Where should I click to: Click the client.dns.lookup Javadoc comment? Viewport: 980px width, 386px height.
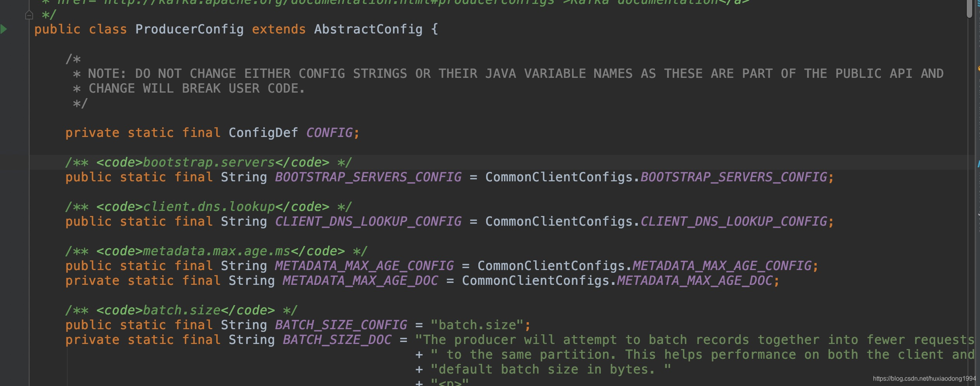(x=209, y=207)
